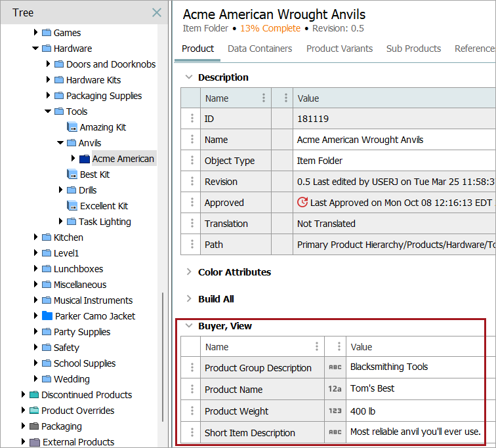The image size is (496, 448).
Task: Close the Tree panel
Action: tap(156, 12)
